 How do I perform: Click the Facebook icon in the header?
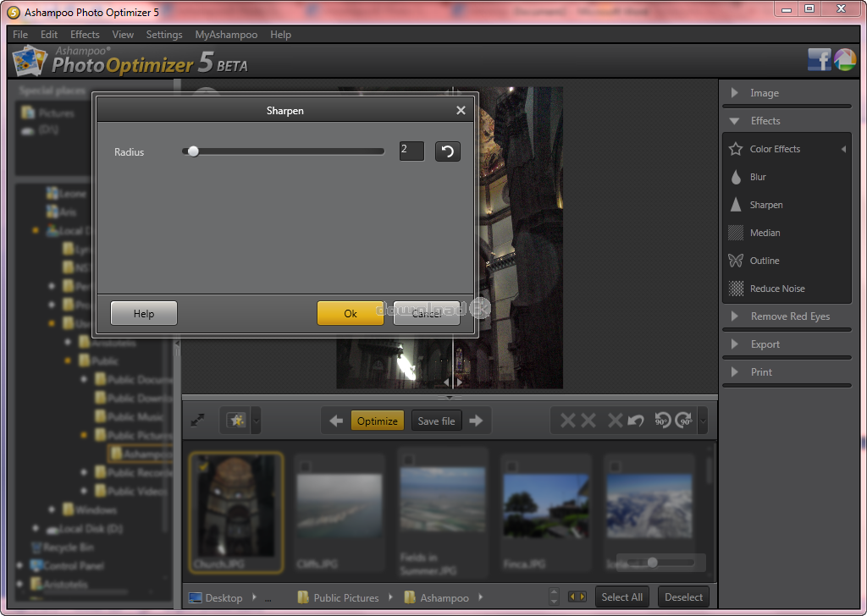tap(819, 59)
